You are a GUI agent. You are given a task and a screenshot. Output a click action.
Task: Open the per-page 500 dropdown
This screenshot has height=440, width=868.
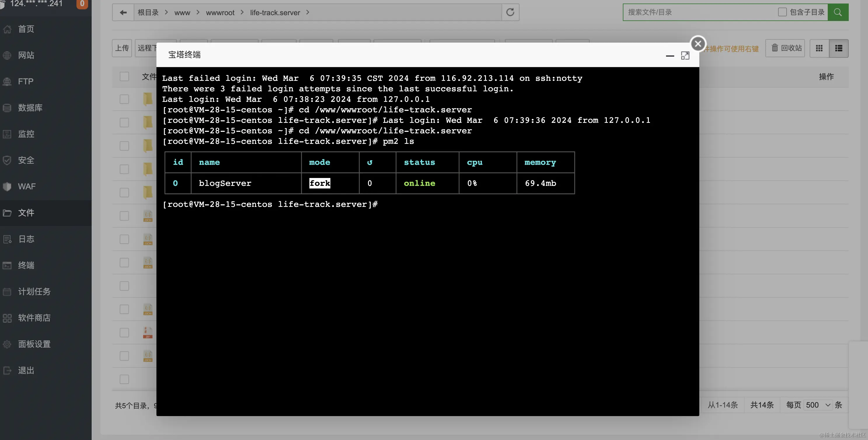pyautogui.click(x=818, y=405)
